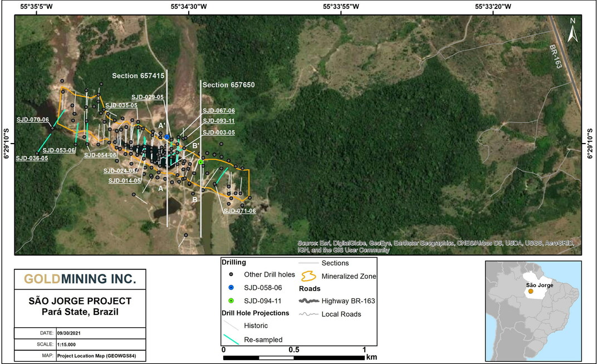The width and height of the screenshot is (598, 364).
Task: Select the orange Mineralized Zone legend symbol
Action: 308,276
